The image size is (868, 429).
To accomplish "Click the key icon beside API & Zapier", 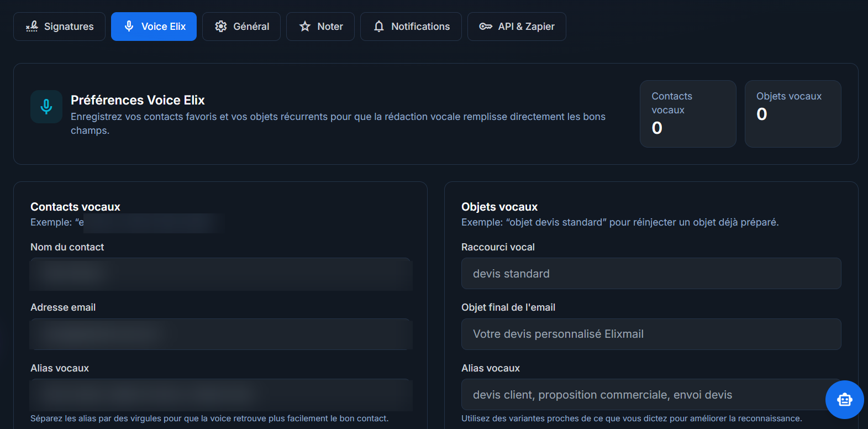I will coord(486,27).
